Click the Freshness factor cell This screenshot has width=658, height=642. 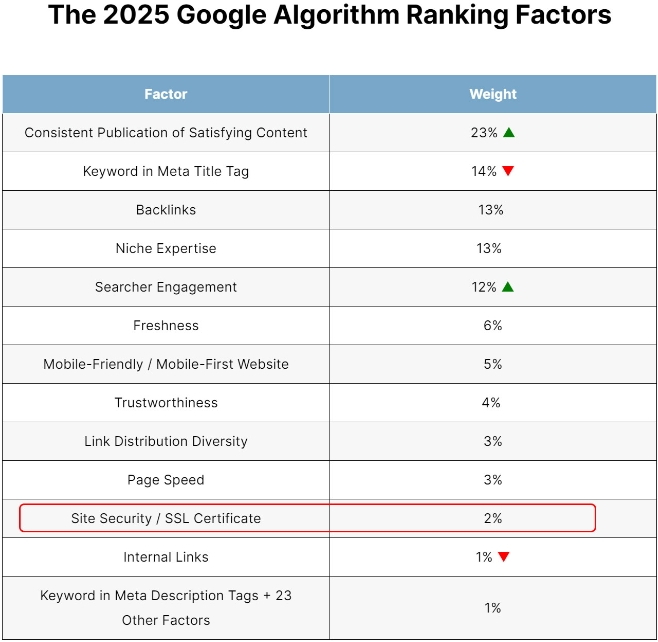coord(166,325)
